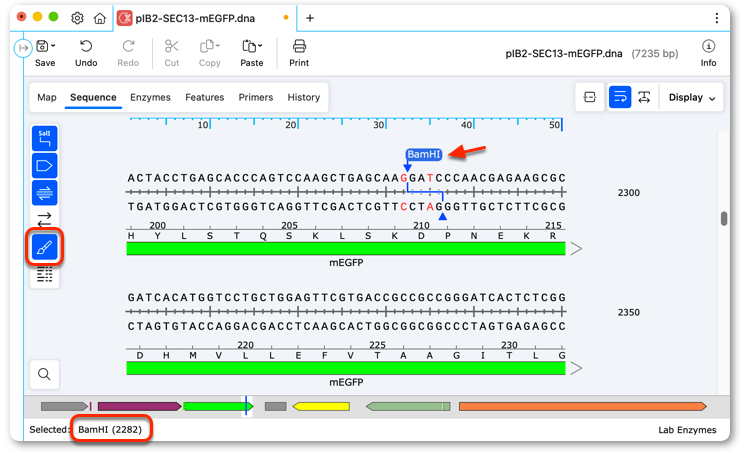Click first gray arrow in minimap

(64, 406)
